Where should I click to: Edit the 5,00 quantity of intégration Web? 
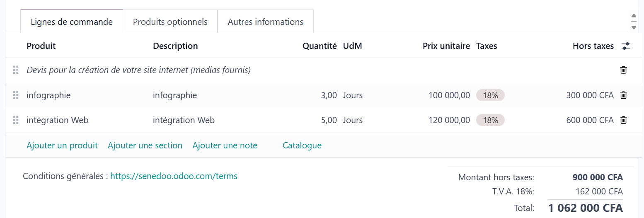pyautogui.click(x=329, y=120)
